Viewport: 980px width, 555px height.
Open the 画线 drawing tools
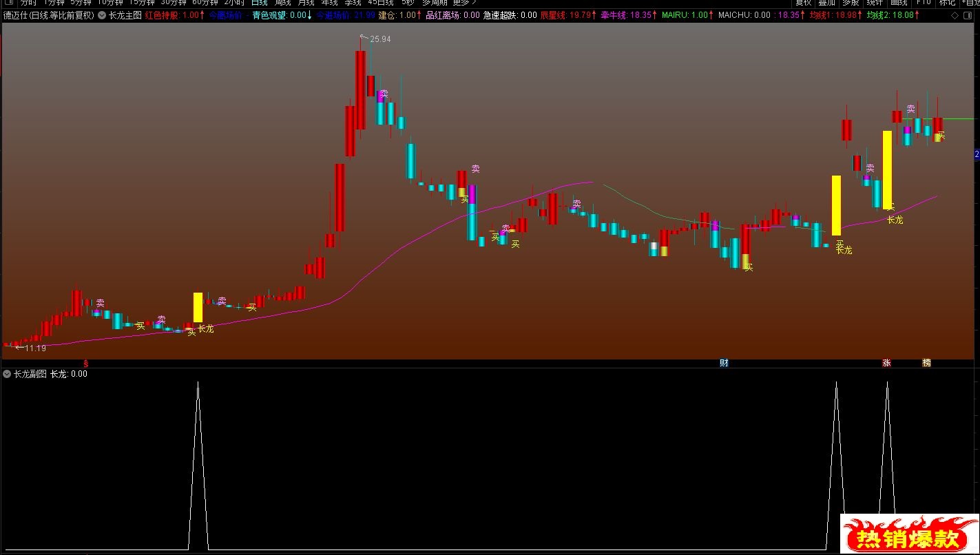pyautogui.click(x=899, y=3)
